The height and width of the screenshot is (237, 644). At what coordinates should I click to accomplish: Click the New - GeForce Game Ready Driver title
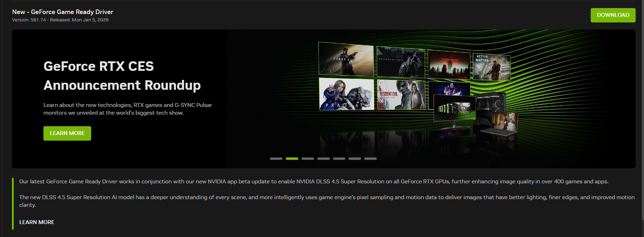coord(63,12)
